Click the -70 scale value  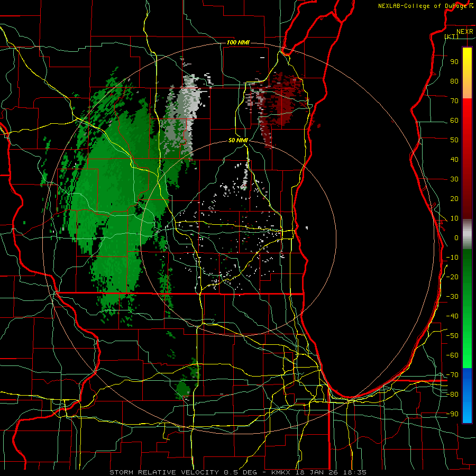pyautogui.click(x=452, y=375)
